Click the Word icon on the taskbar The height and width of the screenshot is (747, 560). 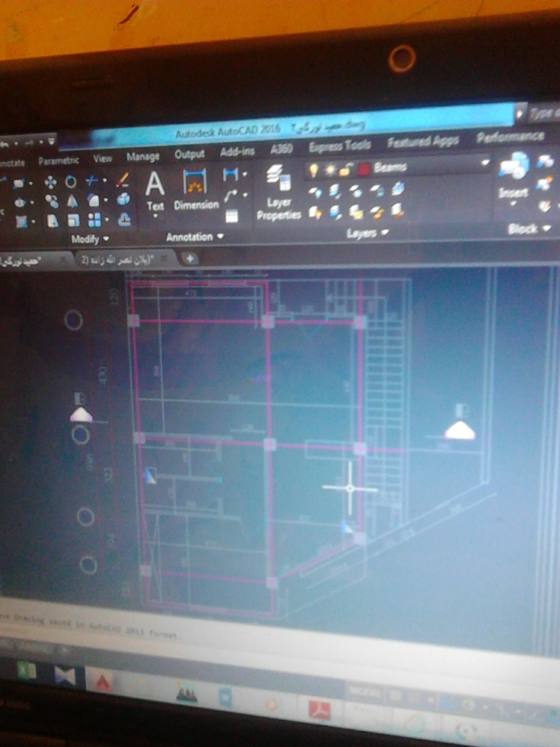pyautogui.click(x=225, y=697)
